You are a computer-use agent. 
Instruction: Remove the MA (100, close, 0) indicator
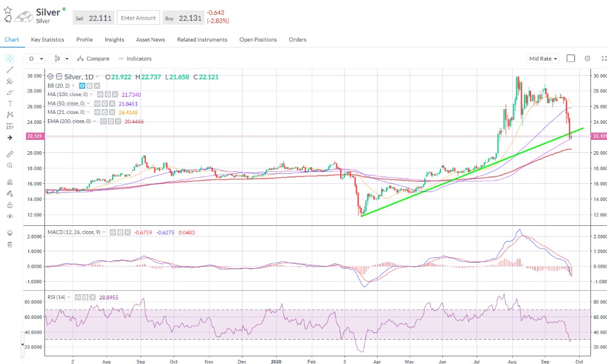tap(115, 94)
